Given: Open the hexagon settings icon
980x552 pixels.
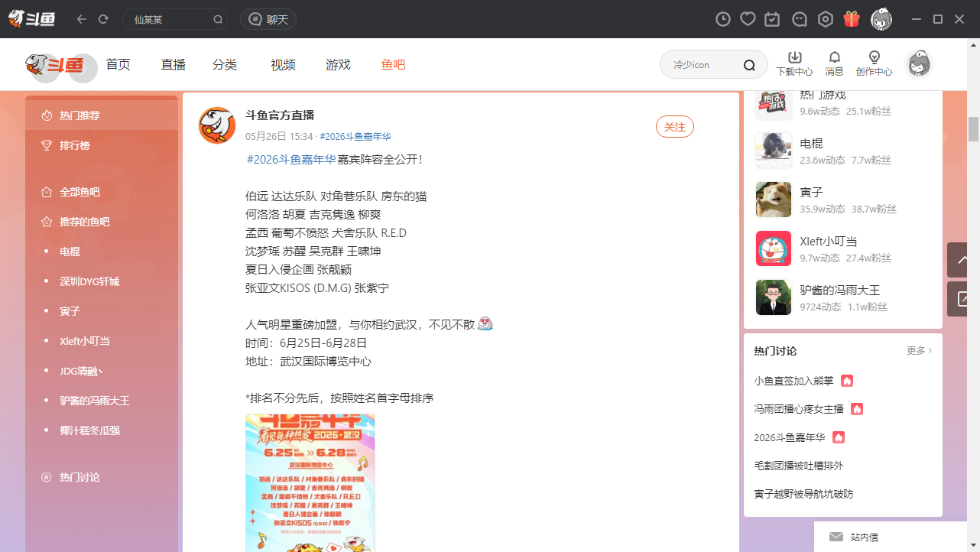Looking at the screenshot, I should (826, 19).
